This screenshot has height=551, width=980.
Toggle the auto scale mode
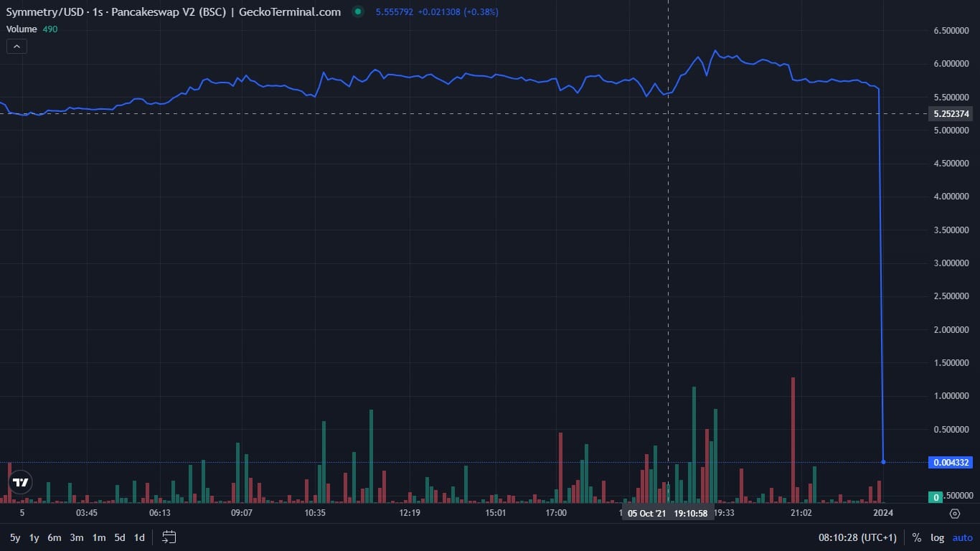pos(962,537)
